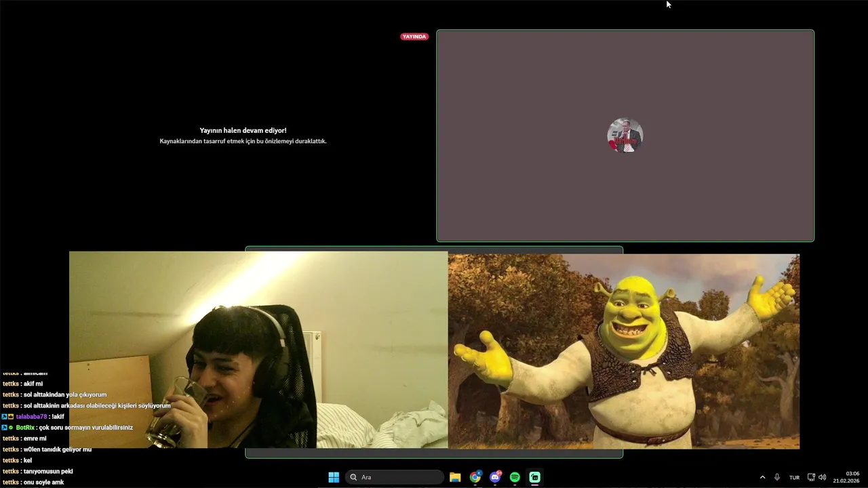
Task: Switch keyboard language via TUR indicator
Action: tap(794, 477)
